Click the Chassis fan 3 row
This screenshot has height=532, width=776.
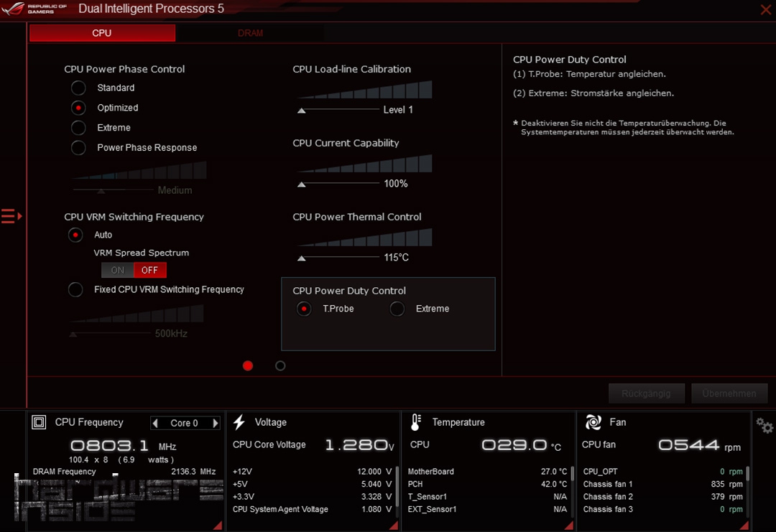(663, 509)
